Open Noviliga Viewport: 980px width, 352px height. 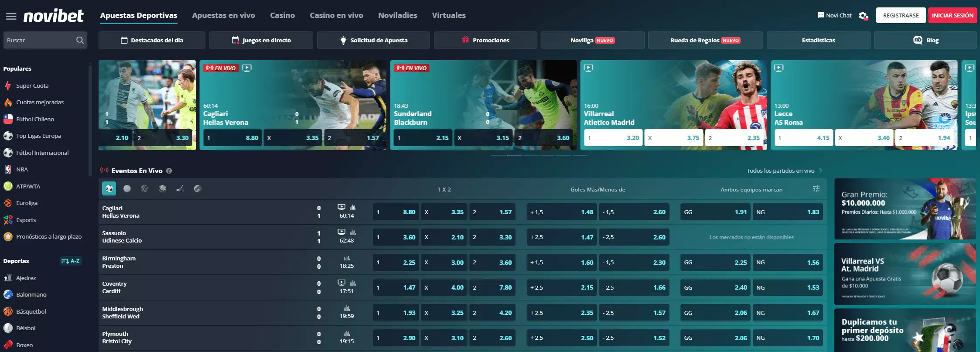[x=592, y=40]
